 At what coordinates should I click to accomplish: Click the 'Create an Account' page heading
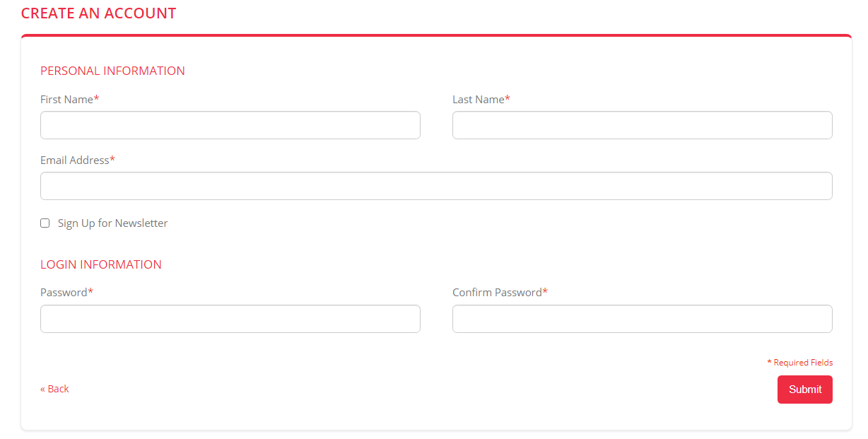98,13
